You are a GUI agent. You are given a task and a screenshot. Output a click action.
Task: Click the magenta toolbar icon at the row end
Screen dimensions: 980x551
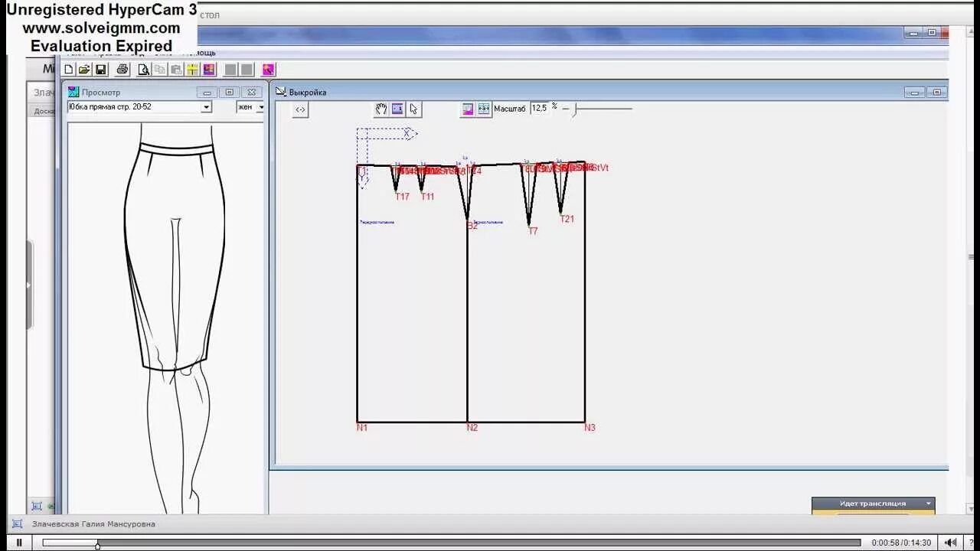click(x=268, y=70)
